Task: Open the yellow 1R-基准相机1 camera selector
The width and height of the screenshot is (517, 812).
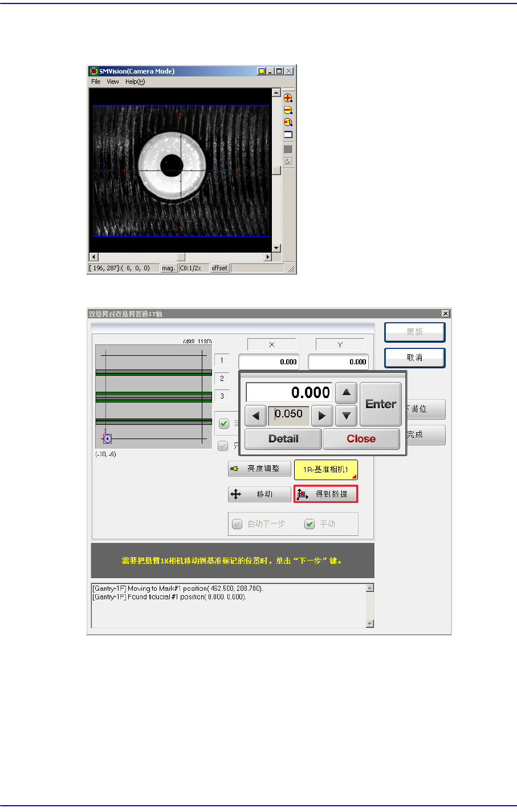Action: point(325,469)
